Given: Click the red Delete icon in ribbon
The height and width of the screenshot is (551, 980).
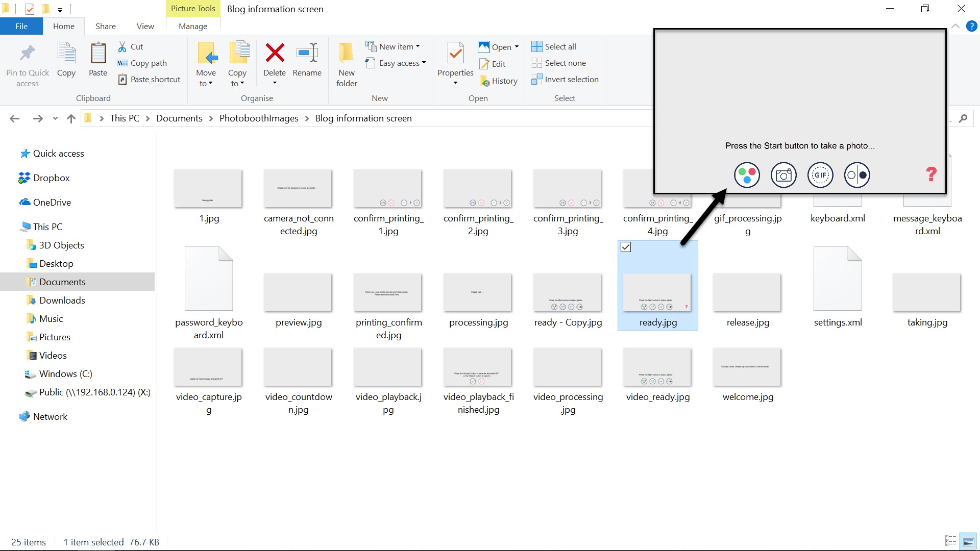Looking at the screenshot, I should coord(275,53).
